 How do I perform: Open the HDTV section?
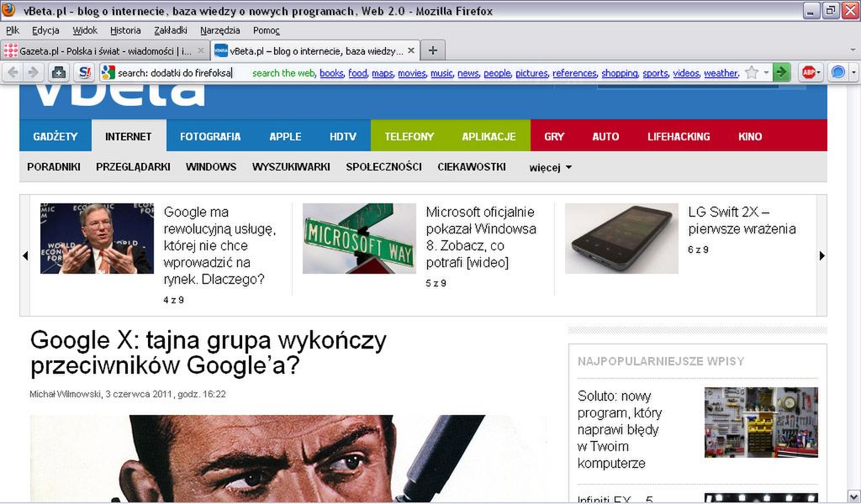pos(343,136)
